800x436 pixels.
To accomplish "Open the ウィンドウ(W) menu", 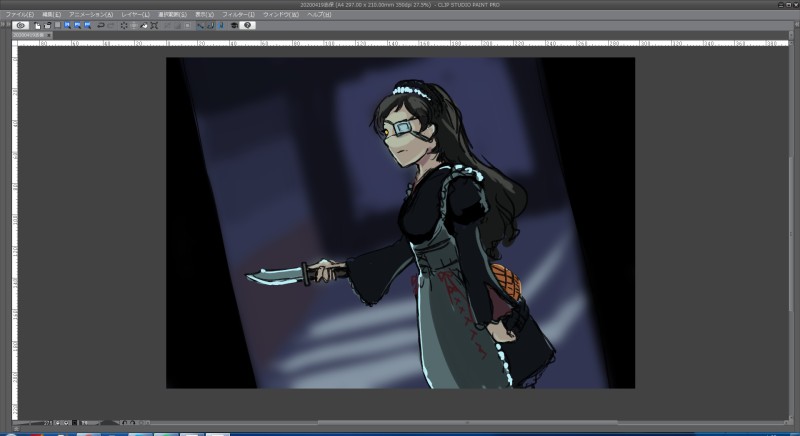I will 281,15.
